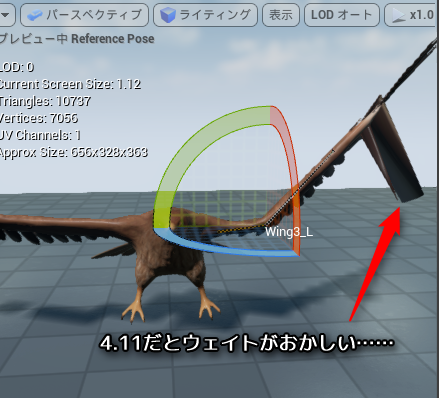Click the Current Screen Size: 1.12 text
The image size is (439, 398).
tap(70, 84)
